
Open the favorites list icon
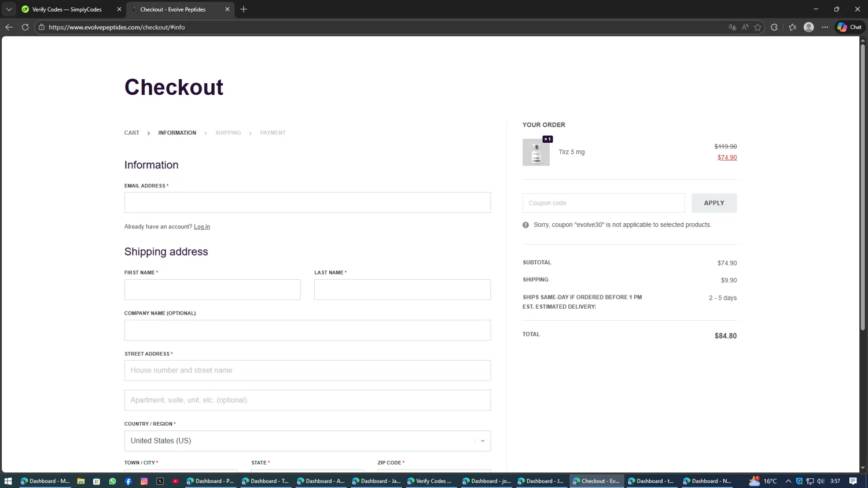[x=792, y=27]
